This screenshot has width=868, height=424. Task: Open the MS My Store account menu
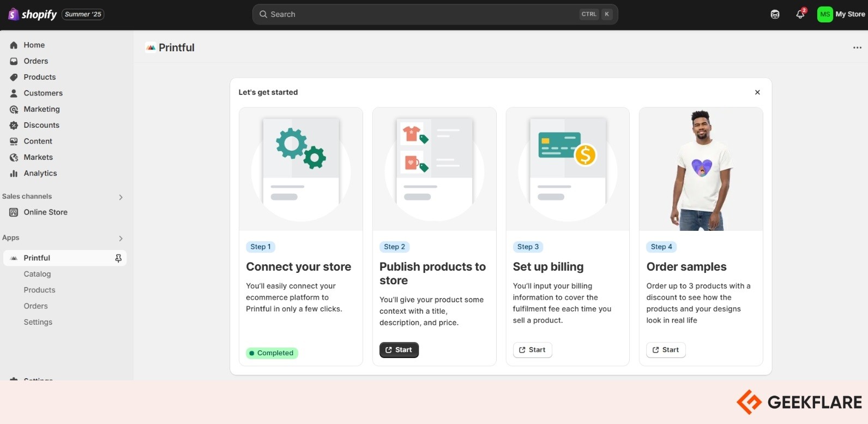click(841, 14)
